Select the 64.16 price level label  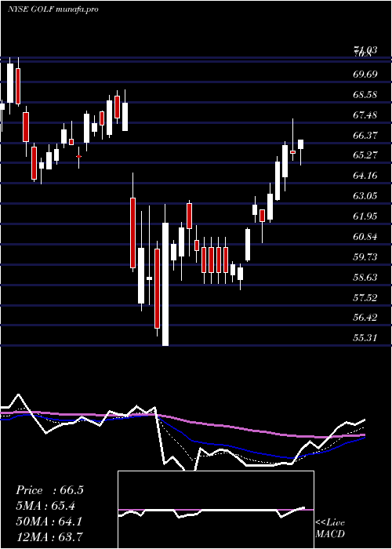tap(365, 176)
